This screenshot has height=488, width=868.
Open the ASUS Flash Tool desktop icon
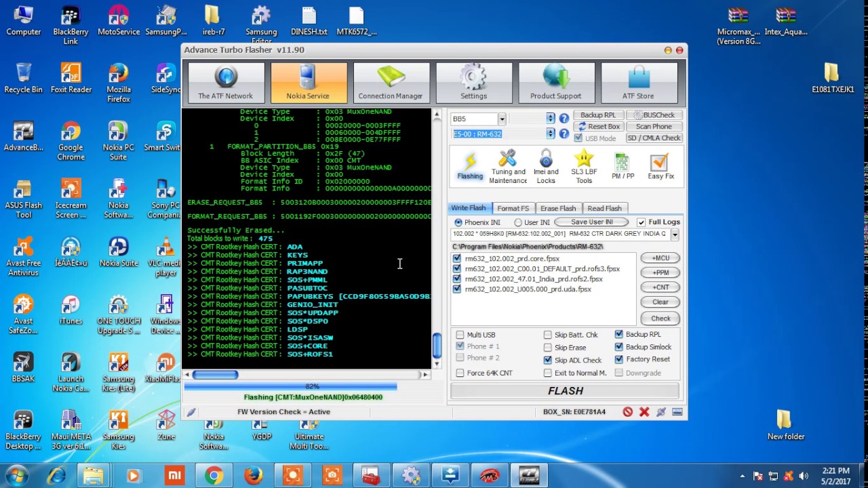(x=23, y=199)
